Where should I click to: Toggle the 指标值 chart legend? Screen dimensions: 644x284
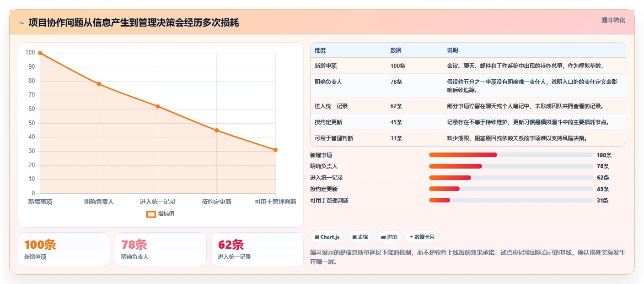pos(161,214)
